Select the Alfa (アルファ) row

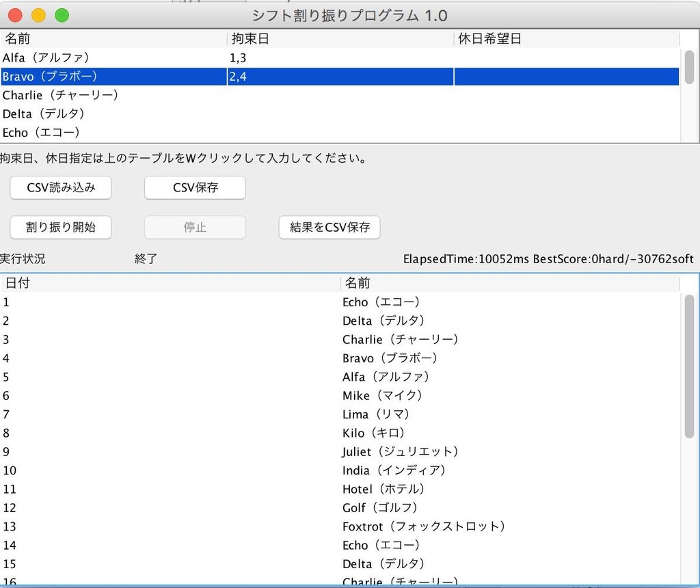[103, 58]
